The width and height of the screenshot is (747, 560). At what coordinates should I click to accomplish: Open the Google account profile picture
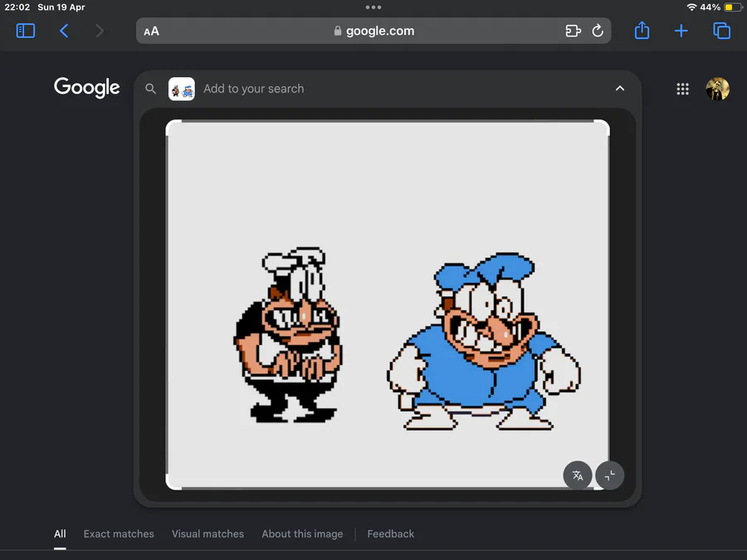[717, 89]
